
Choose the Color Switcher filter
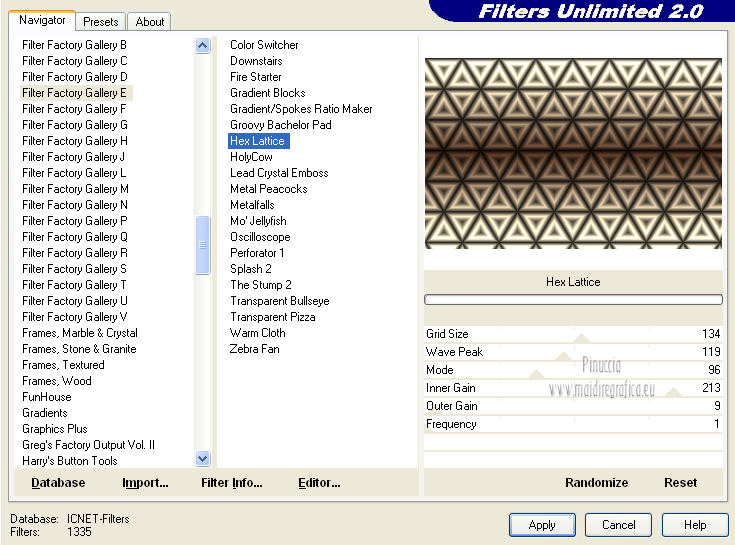click(x=264, y=45)
